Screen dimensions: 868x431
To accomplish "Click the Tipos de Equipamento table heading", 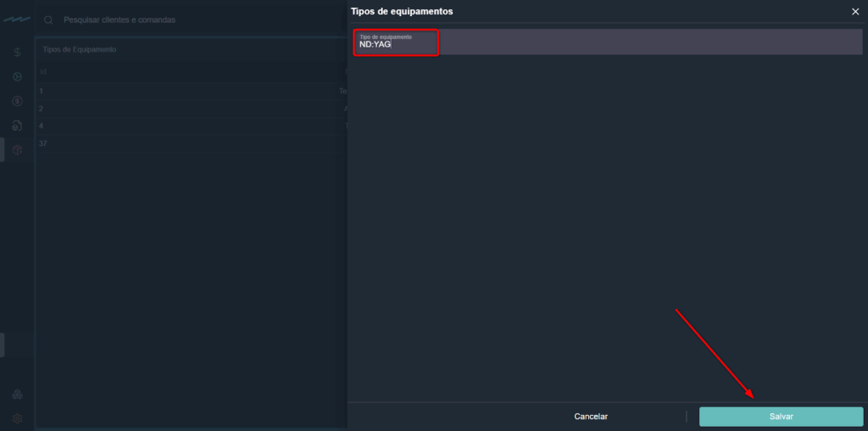I will pos(80,49).
